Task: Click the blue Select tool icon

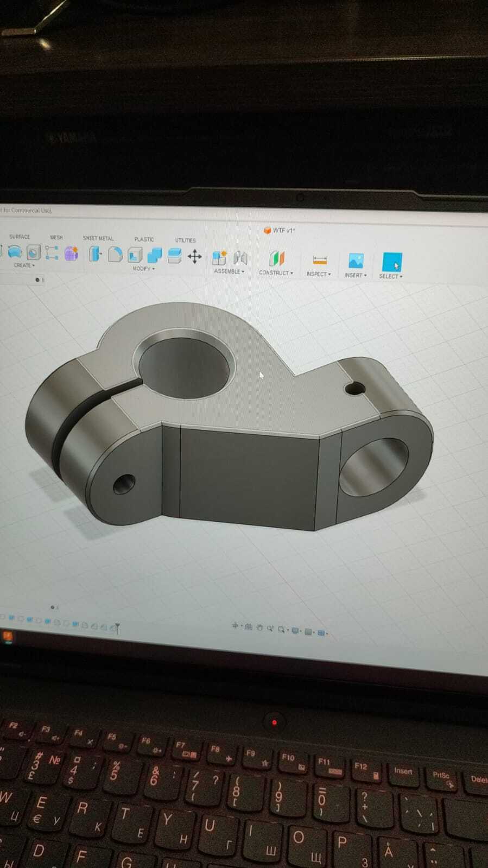Action: [x=392, y=262]
